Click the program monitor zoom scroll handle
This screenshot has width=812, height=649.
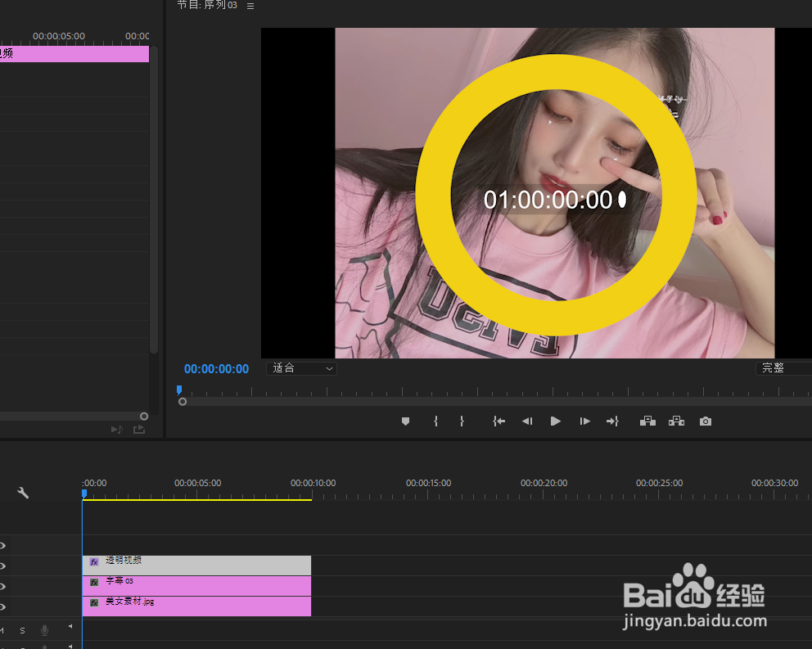pos(183,401)
